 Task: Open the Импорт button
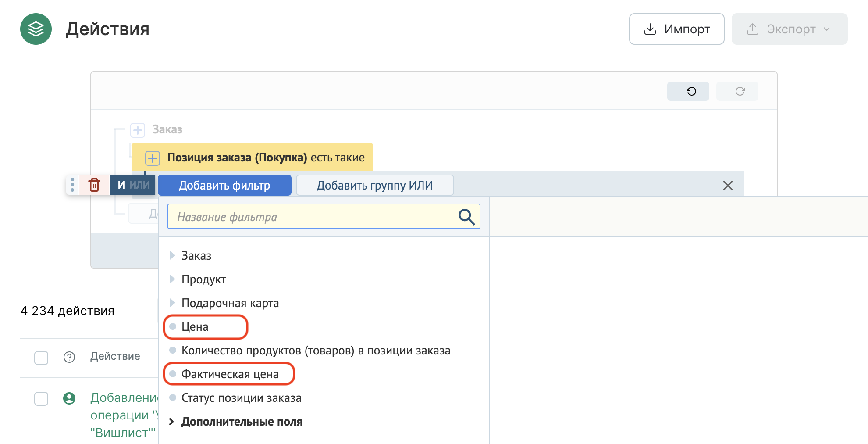click(676, 29)
